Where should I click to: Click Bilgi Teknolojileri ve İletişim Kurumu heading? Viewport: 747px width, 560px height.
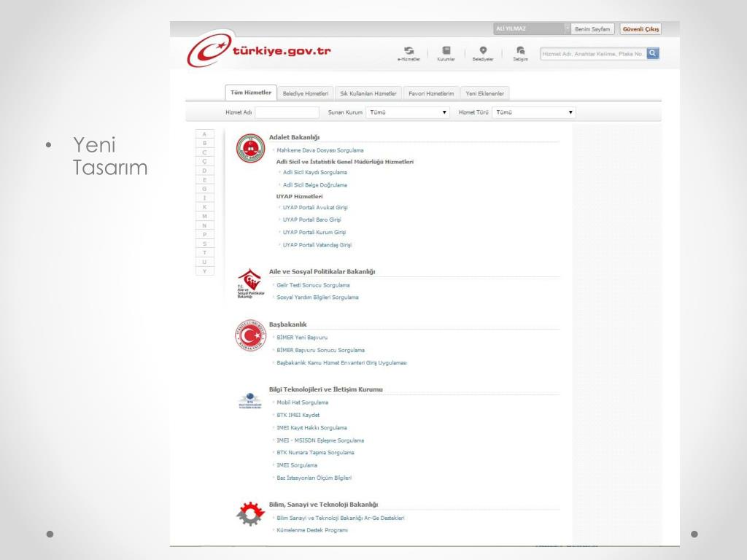[326, 389]
